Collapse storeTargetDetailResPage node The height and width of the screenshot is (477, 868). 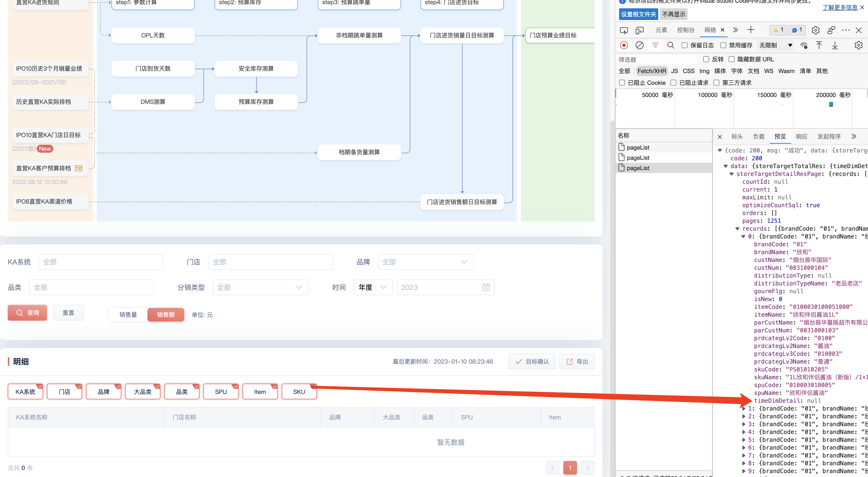pyautogui.click(x=732, y=174)
